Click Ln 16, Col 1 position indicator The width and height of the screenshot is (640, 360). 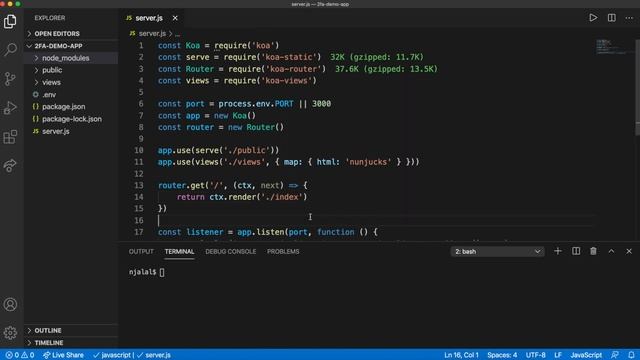click(x=461, y=355)
